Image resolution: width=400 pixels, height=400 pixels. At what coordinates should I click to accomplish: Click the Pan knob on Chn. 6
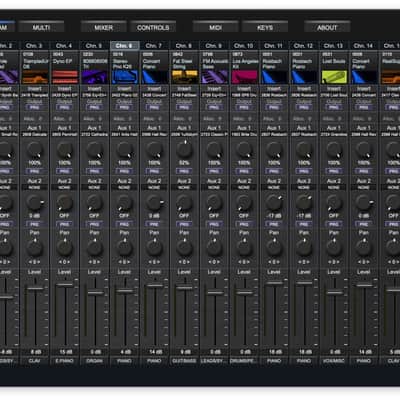[124, 248]
